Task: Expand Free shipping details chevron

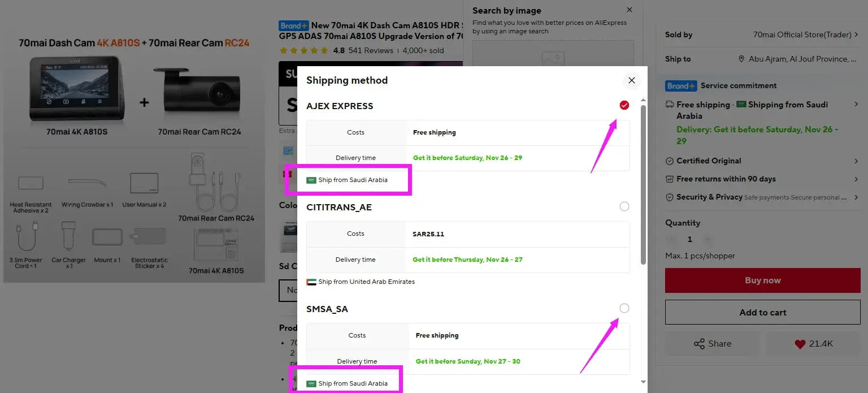Action: (857, 105)
